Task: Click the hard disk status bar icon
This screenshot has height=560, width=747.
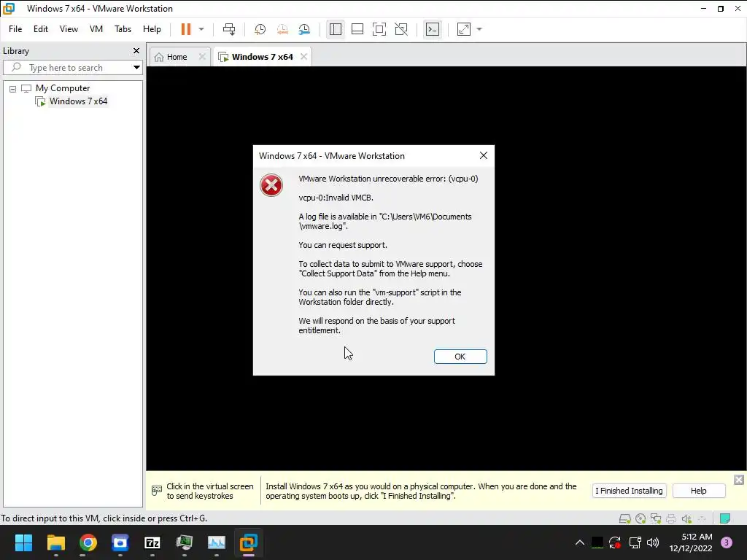Action: tap(624, 518)
